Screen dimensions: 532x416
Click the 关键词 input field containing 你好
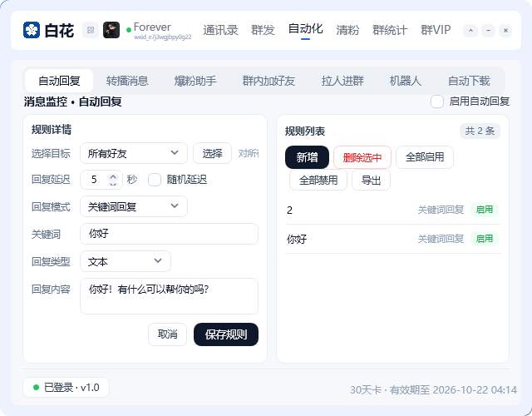[x=169, y=234]
